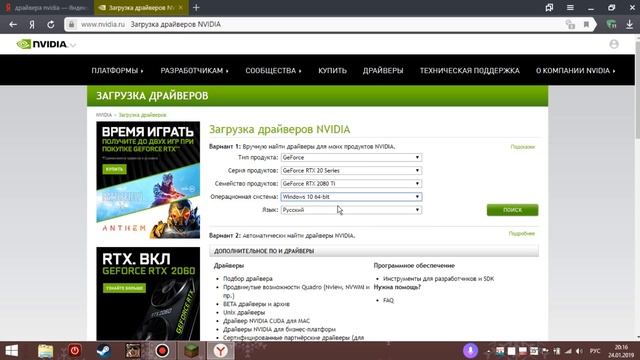This screenshot has height=360, width=640.
Task: Bookmark this page with the bookmark icon
Action: coord(586,24)
